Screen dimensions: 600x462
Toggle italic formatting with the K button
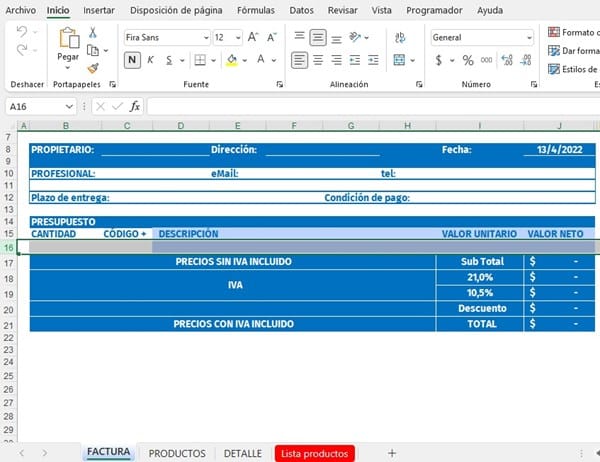point(152,60)
